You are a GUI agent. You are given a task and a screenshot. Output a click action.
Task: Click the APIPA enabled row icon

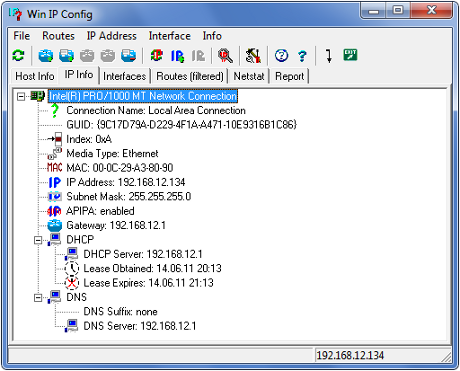[x=54, y=211]
